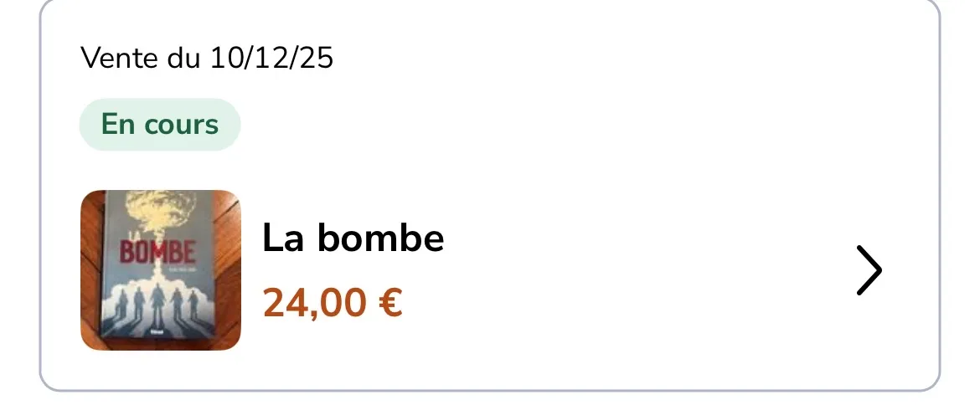Click the word 'En' in green badge
This screenshot has height=405, width=980.
(118, 124)
